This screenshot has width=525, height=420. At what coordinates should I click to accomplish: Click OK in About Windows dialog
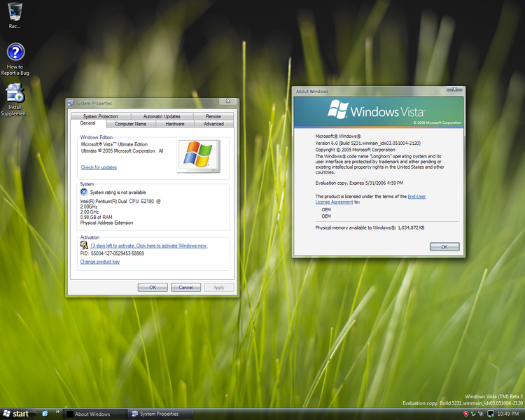click(x=444, y=247)
